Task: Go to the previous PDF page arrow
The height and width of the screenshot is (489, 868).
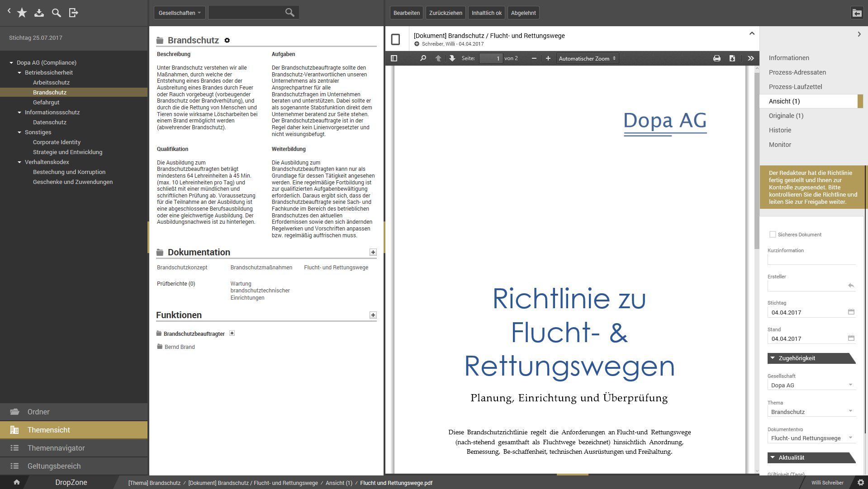Action: point(438,58)
